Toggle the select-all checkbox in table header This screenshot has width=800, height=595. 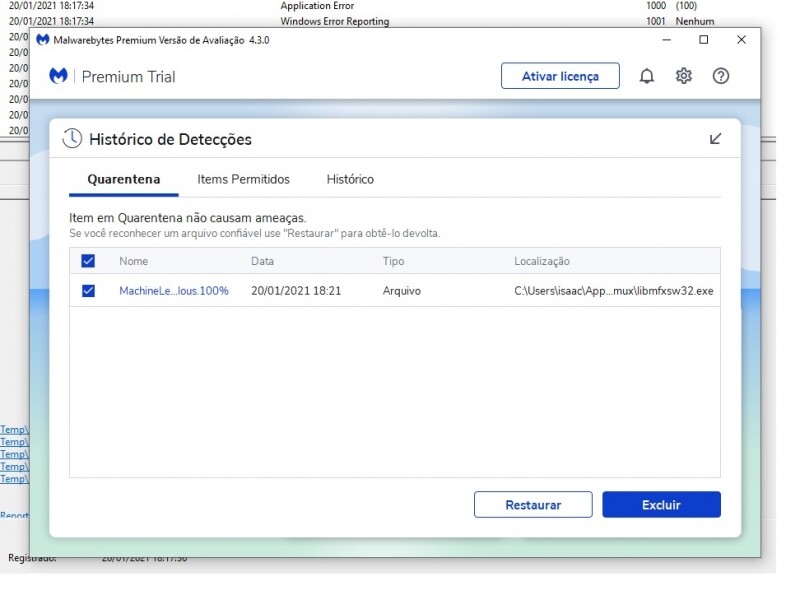coord(88,261)
